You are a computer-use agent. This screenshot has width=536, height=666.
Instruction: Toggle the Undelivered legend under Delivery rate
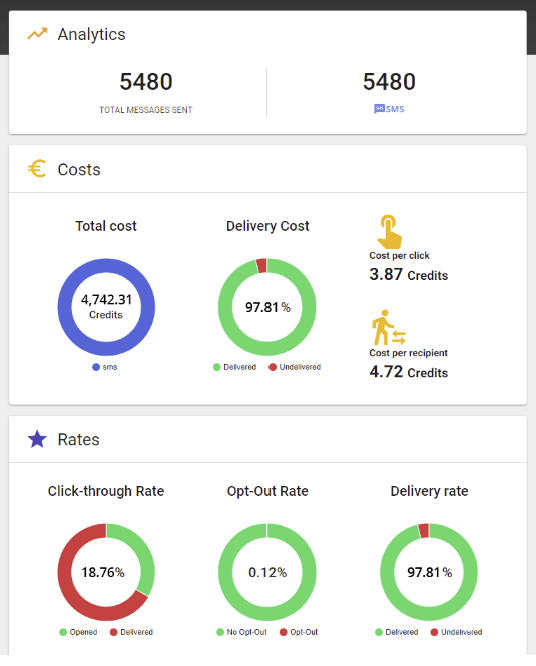[x=457, y=632]
